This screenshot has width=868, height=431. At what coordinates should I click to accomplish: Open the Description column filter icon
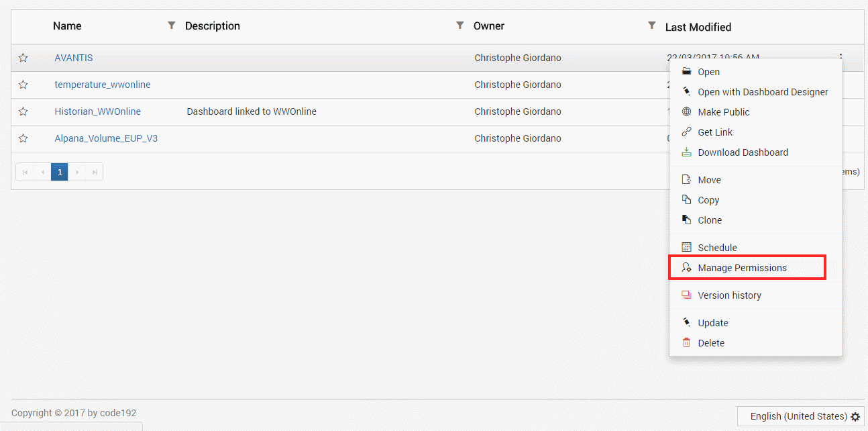coord(459,26)
